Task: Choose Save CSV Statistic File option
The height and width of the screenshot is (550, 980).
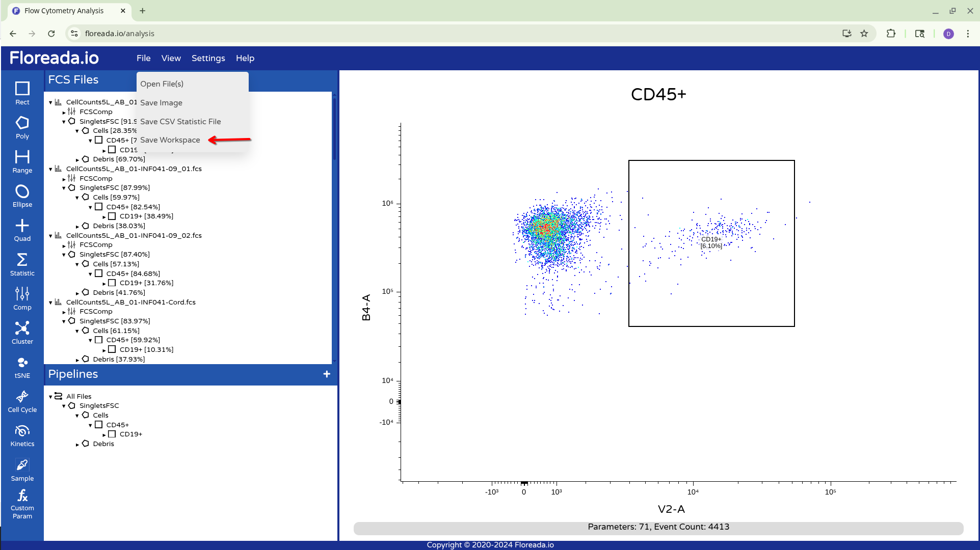Action: coord(180,121)
